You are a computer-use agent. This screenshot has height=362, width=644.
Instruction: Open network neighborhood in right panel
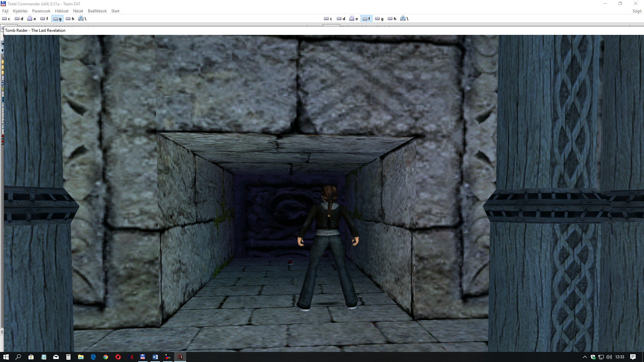click(404, 19)
